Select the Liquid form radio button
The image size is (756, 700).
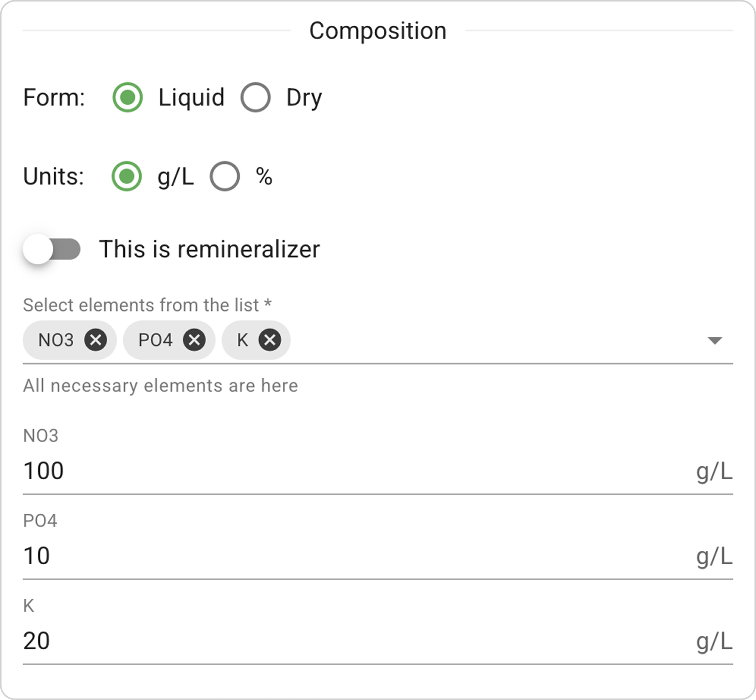(x=128, y=98)
